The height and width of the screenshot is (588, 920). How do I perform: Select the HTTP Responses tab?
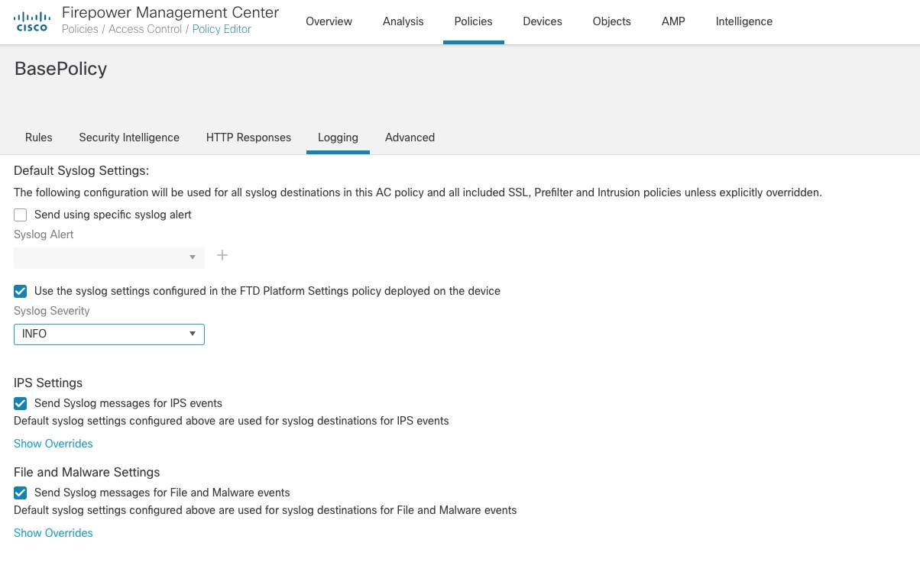[x=248, y=137]
